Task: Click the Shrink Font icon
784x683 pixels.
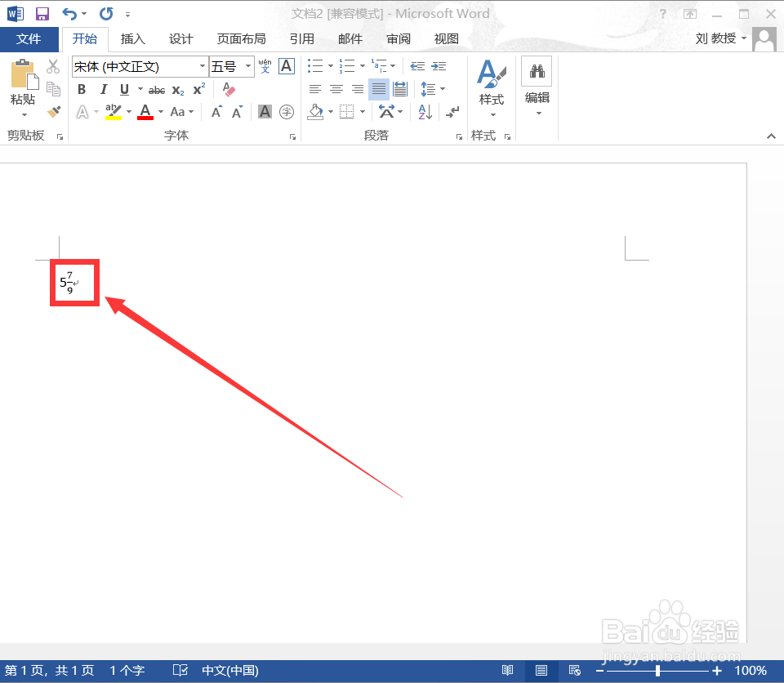Action: 237,112
